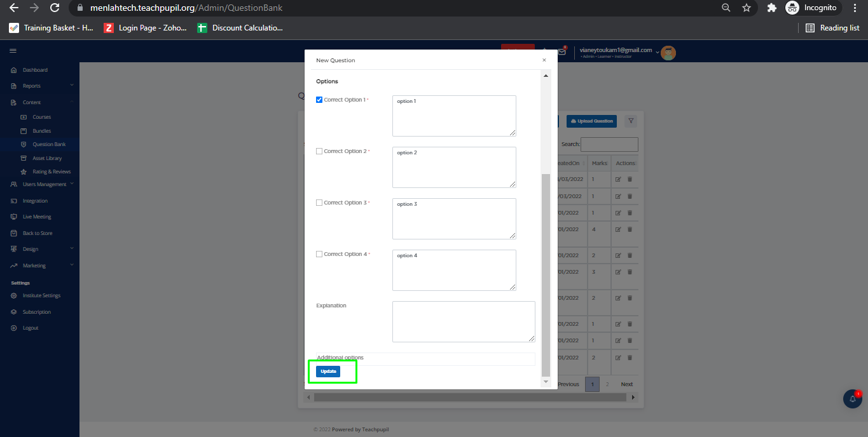The image size is (868, 437).
Task: Click the hamburger menu icon in header
Action: pos(13,51)
